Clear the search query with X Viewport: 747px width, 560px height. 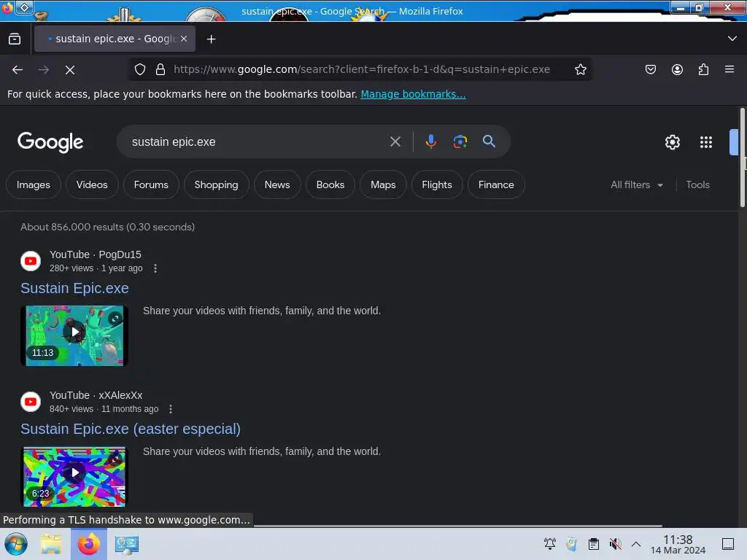coord(395,141)
